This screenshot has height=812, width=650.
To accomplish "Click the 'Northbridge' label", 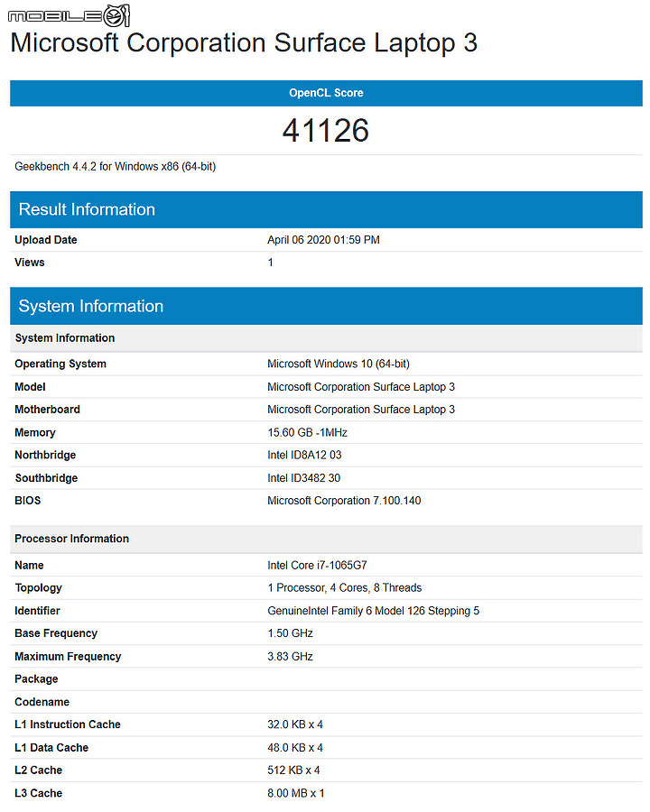I will coord(45,456).
